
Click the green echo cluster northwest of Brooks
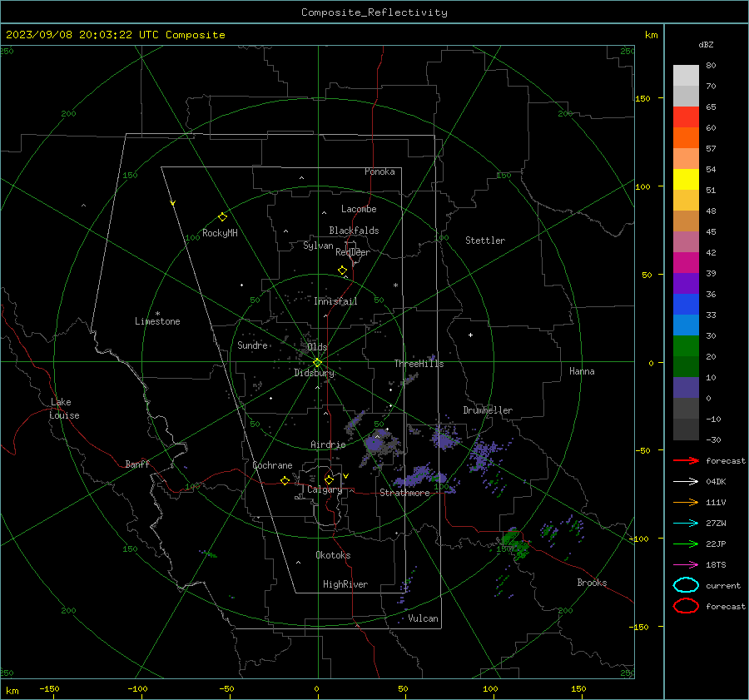(x=515, y=544)
